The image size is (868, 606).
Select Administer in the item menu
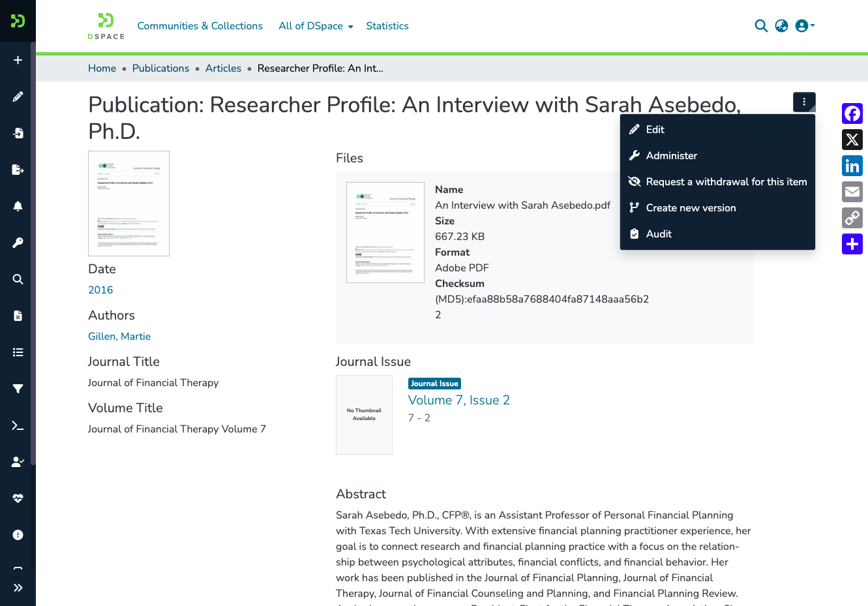click(717, 156)
